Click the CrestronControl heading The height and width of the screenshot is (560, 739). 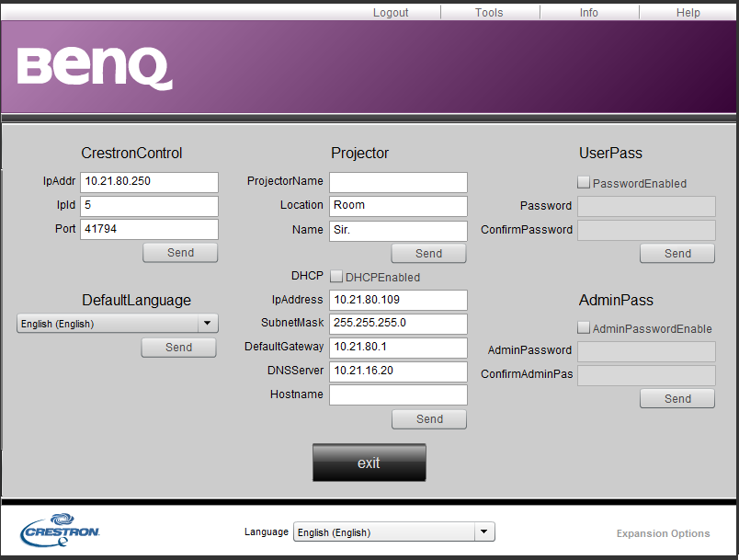131,153
